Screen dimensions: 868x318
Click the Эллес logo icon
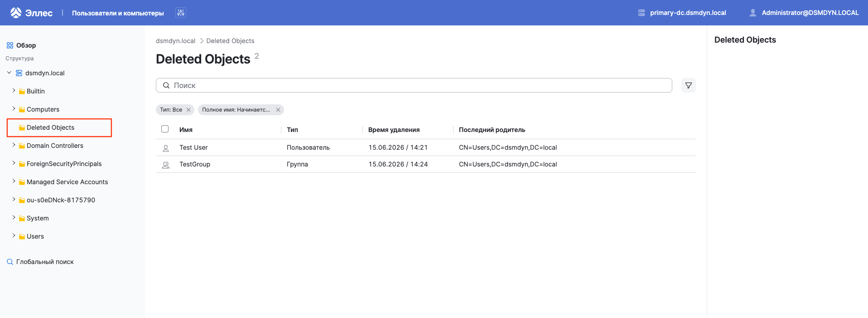point(16,13)
